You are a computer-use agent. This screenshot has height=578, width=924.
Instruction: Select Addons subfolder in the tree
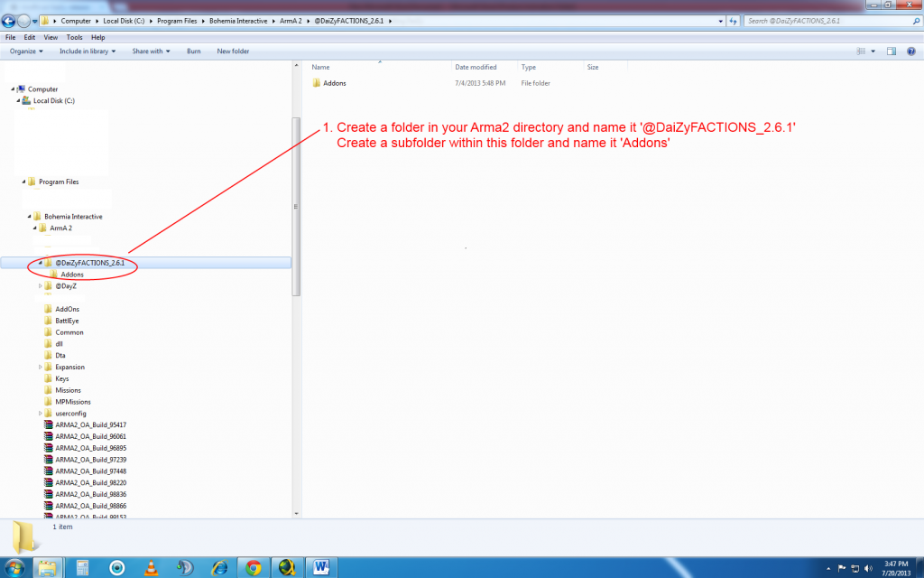(72, 275)
